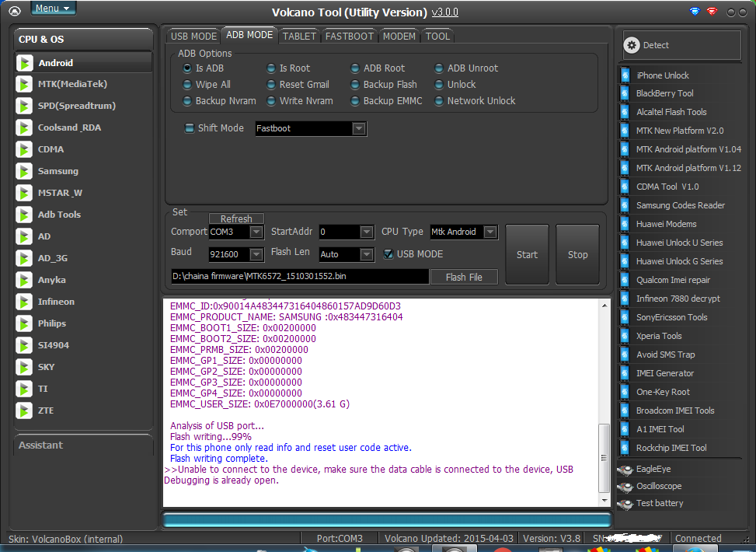Click the blue progress bar
The height and width of the screenshot is (552, 756).
pyautogui.click(x=387, y=520)
